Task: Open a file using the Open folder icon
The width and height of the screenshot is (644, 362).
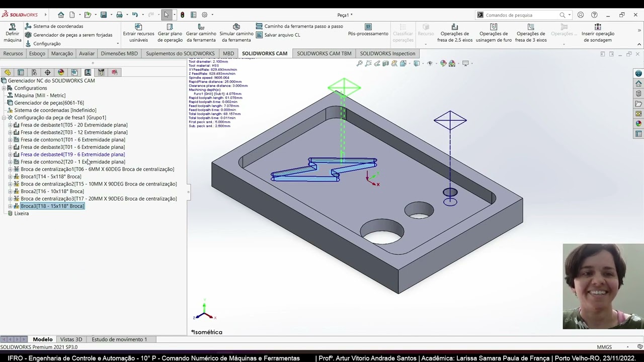Action: [88, 15]
